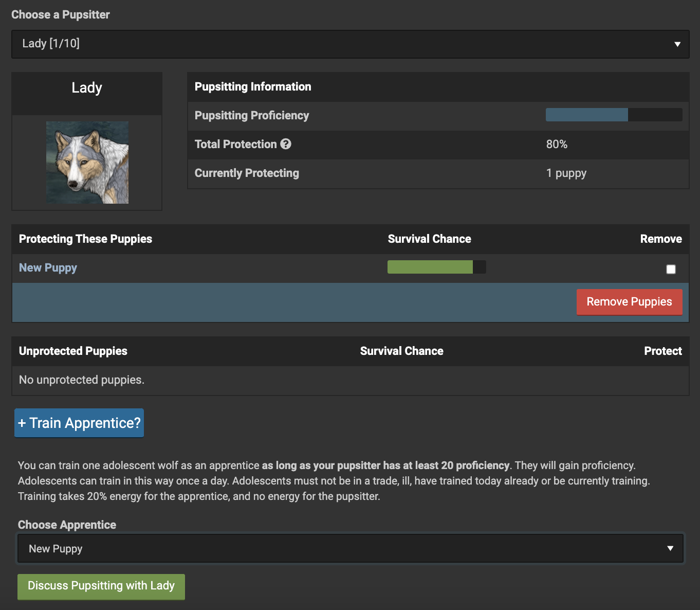Click the Protecting These Puppies column header

[x=85, y=239]
